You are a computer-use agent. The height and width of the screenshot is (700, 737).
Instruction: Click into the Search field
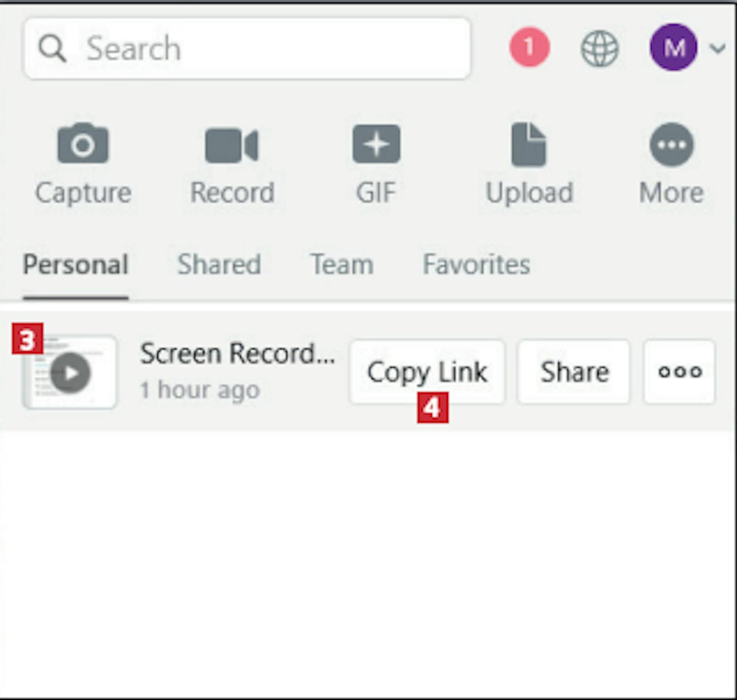tap(247, 48)
